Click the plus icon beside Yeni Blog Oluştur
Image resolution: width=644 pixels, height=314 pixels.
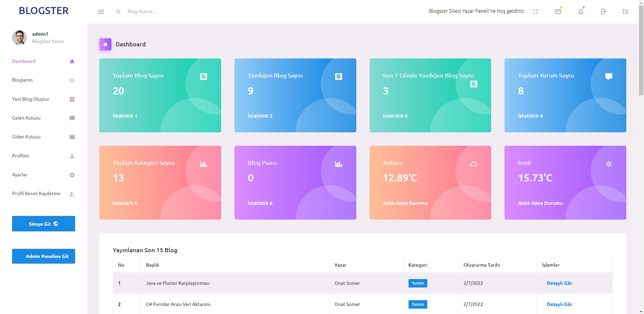72,99
